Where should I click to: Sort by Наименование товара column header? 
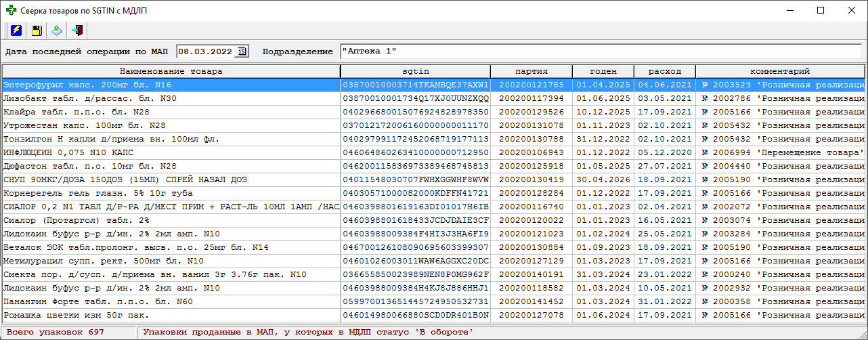pos(171,71)
